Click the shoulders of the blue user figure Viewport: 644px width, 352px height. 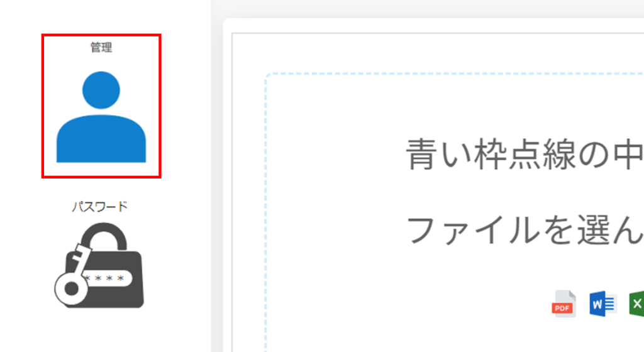click(101, 139)
